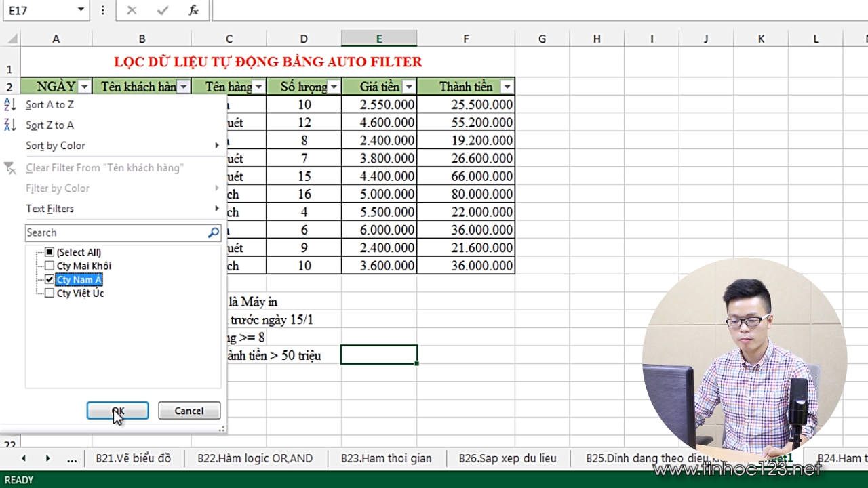Click Cancel in the filter menu

point(189,411)
